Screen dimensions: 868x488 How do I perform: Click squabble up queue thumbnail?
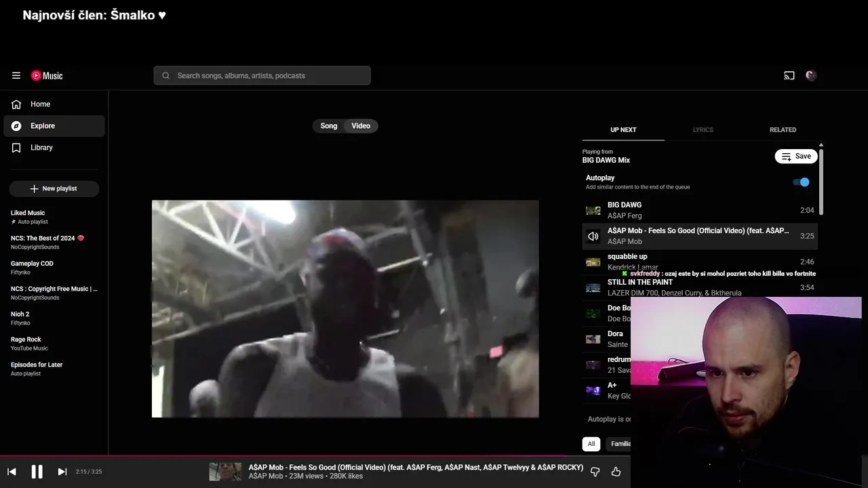coord(593,262)
